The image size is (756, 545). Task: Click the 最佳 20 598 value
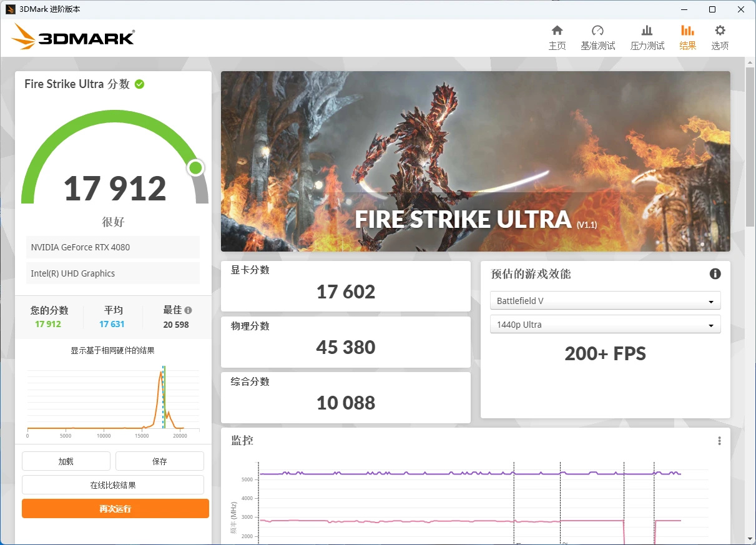(176, 325)
